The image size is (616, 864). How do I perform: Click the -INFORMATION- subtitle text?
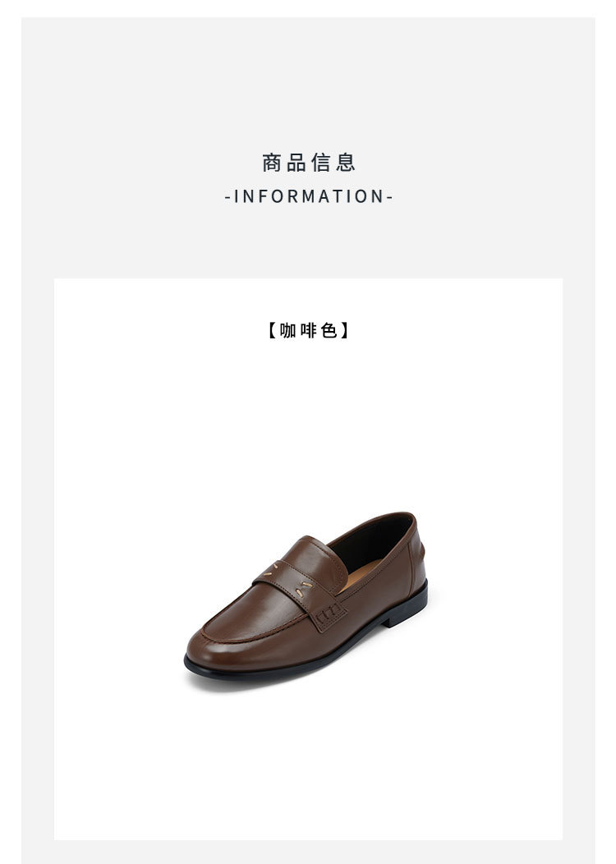tap(309, 196)
